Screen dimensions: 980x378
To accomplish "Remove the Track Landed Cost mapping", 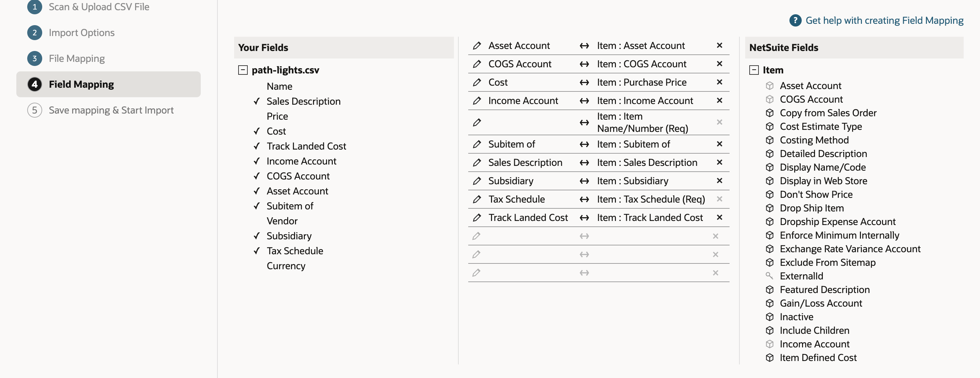I will pyautogui.click(x=719, y=217).
